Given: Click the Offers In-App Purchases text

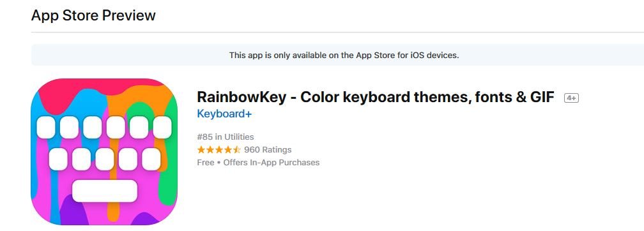Looking at the screenshot, I should point(272,163).
